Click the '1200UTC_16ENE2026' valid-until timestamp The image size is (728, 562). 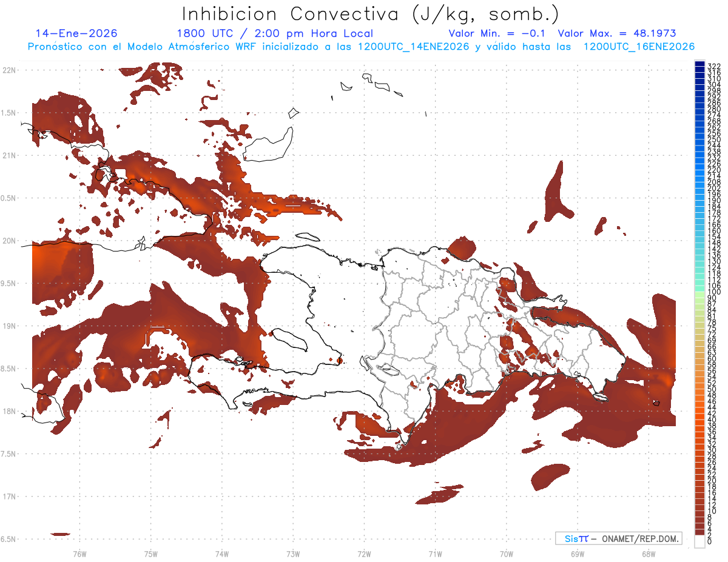coord(639,47)
